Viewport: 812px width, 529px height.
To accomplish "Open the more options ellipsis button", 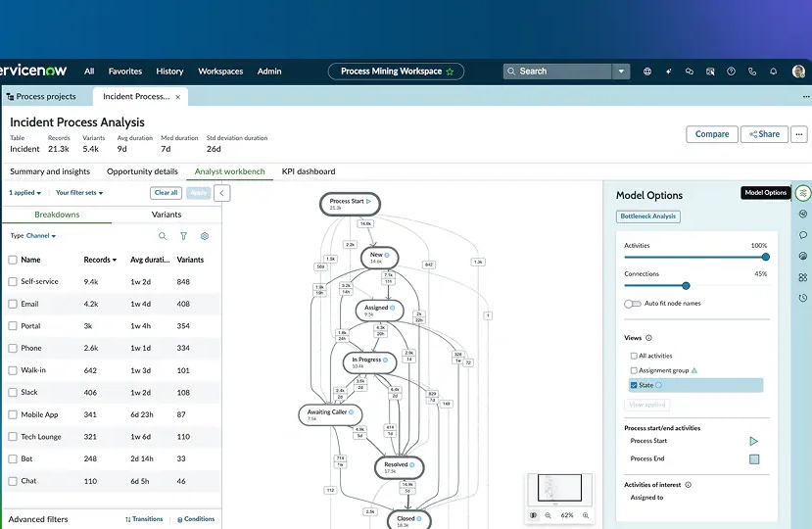I will tap(799, 134).
